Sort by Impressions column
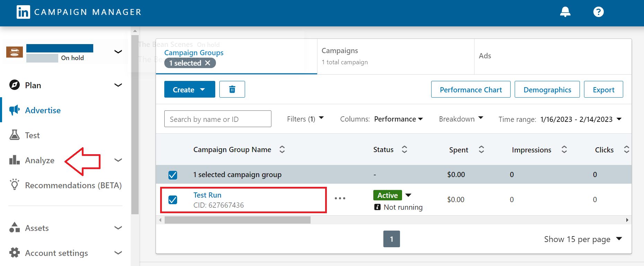The width and height of the screenshot is (644, 266). (564, 149)
